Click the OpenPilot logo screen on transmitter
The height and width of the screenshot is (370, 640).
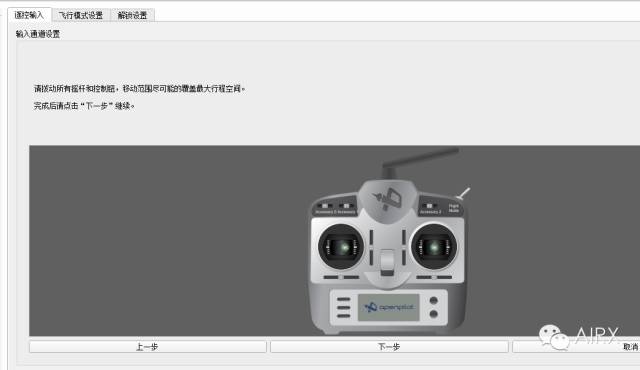(389, 307)
